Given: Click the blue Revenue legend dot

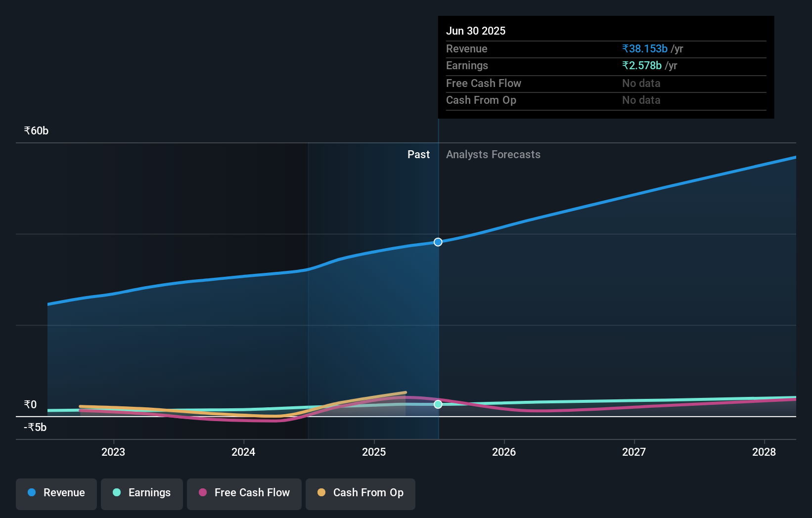Looking at the screenshot, I should tap(32, 492).
